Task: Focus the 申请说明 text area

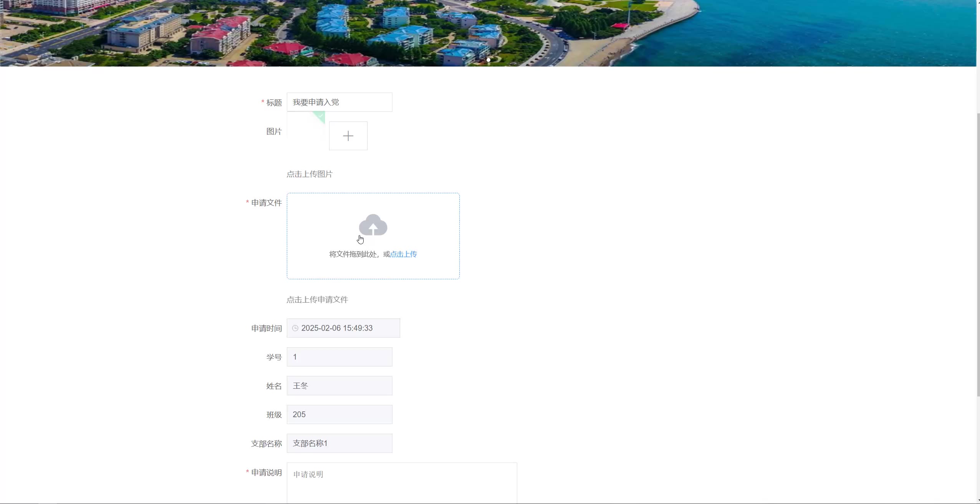Action: tap(402, 483)
